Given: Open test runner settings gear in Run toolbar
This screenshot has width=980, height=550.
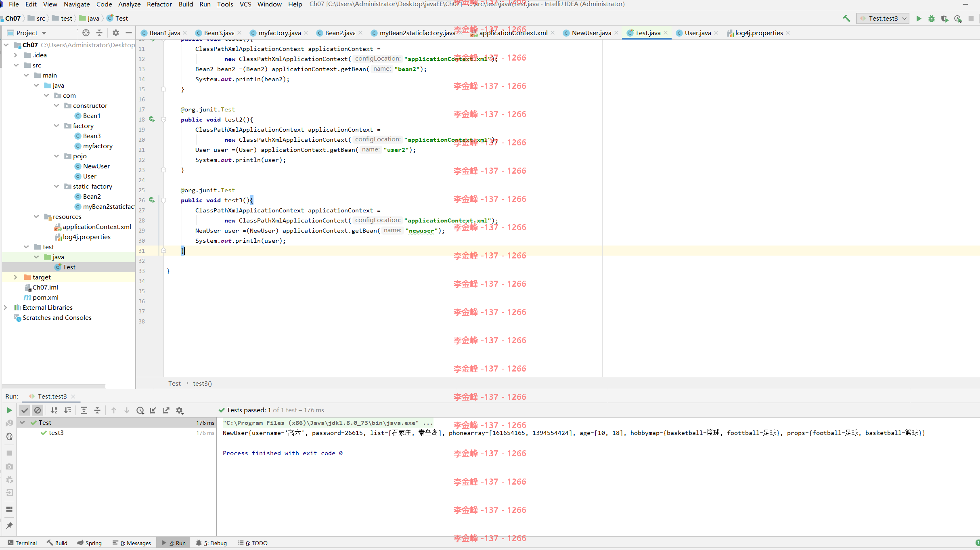Looking at the screenshot, I should click(x=180, y=410).
